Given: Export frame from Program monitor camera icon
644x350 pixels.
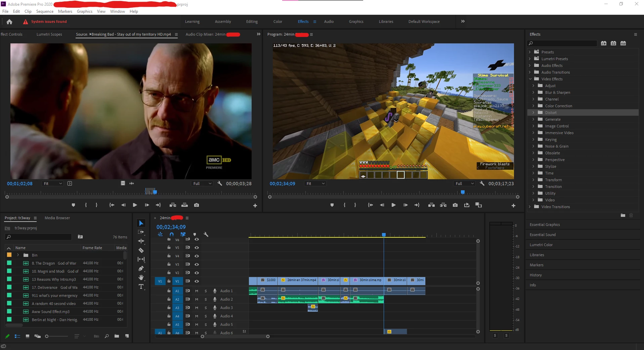Looking at the screenshot, I should pos(455,205).
